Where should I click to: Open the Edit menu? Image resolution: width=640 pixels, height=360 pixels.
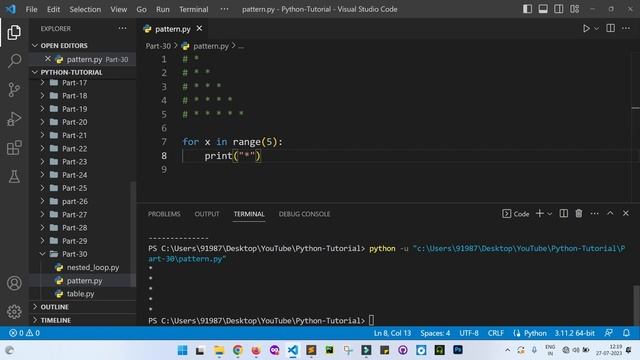(x=53, y=9)
